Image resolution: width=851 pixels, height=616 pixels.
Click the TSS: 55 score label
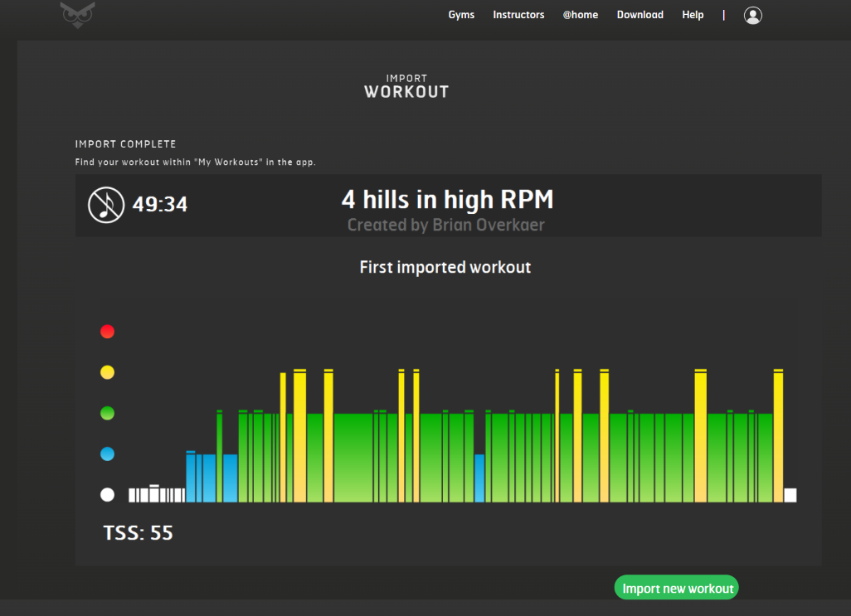tap(138, 532)
